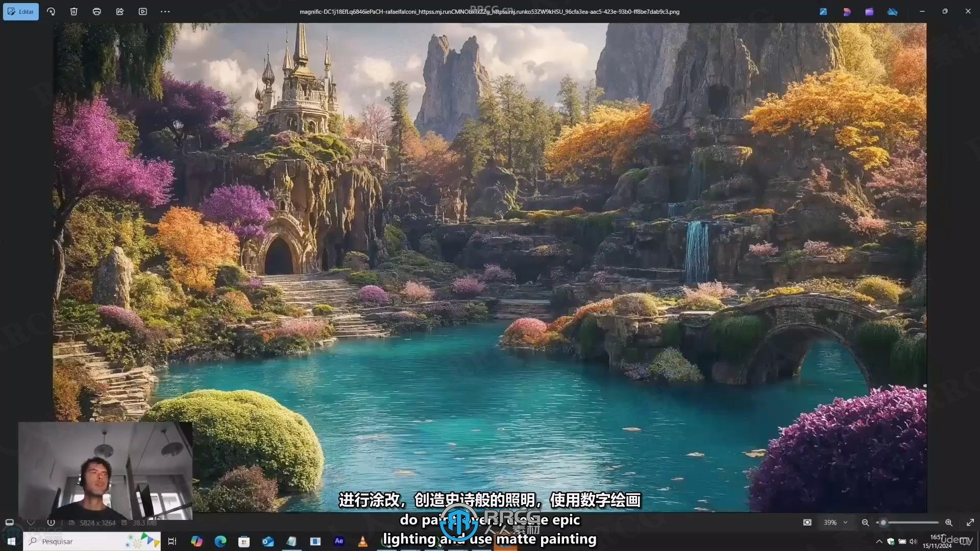
Task: Click the fantasy landscape image
Action: point(490,267)
